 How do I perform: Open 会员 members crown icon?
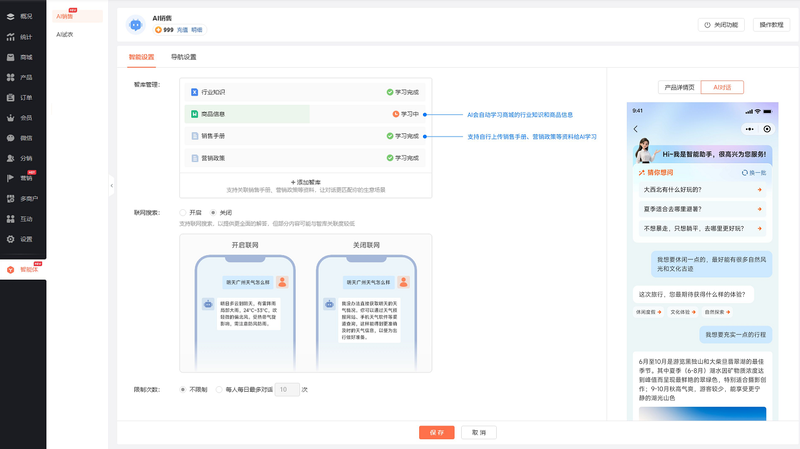coord(11,118)
